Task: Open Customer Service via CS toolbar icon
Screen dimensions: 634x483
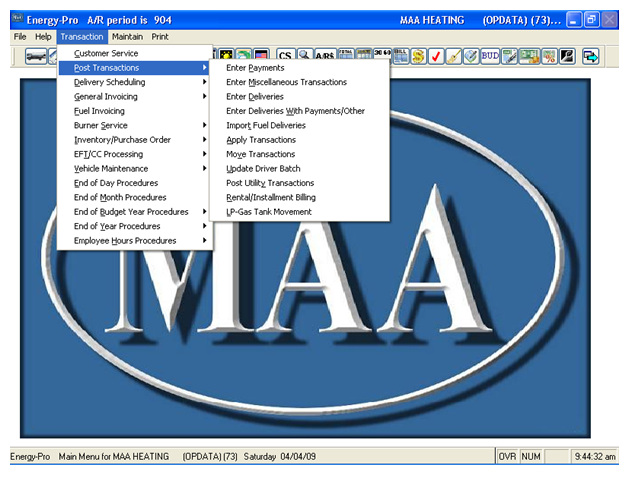Action: pos(285,56)
